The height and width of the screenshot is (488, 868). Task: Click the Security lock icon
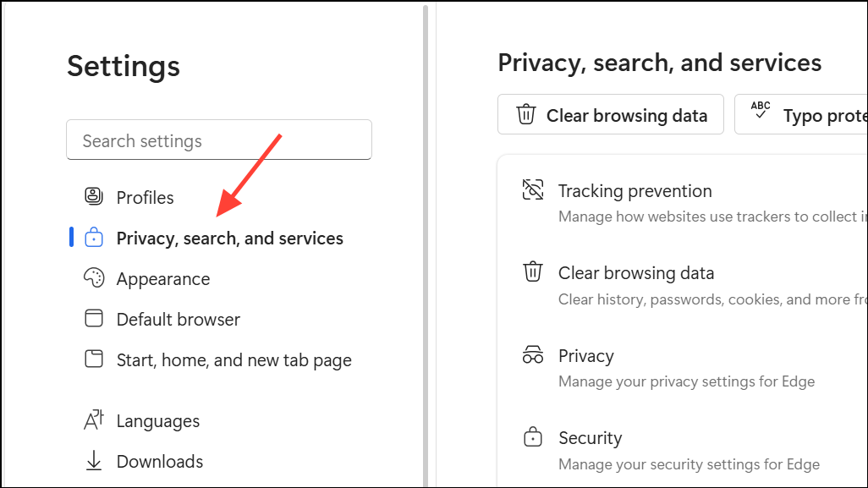[x=532, y=436]
